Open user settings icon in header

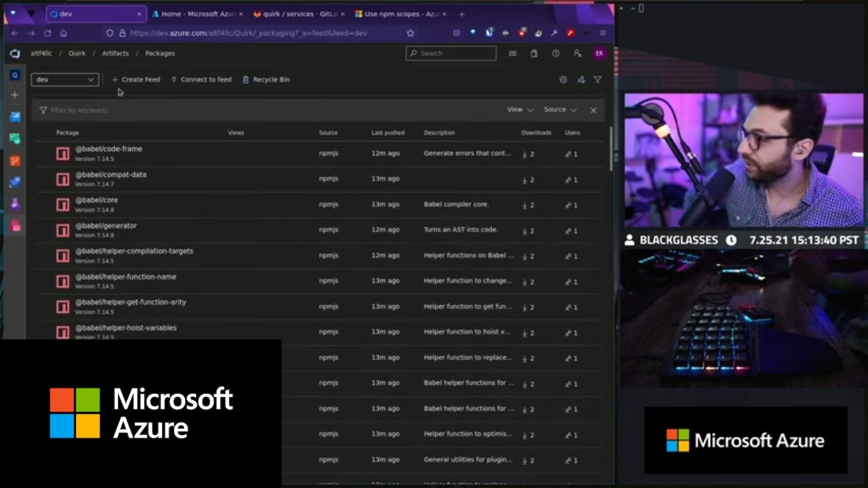(x=577, y=54)
